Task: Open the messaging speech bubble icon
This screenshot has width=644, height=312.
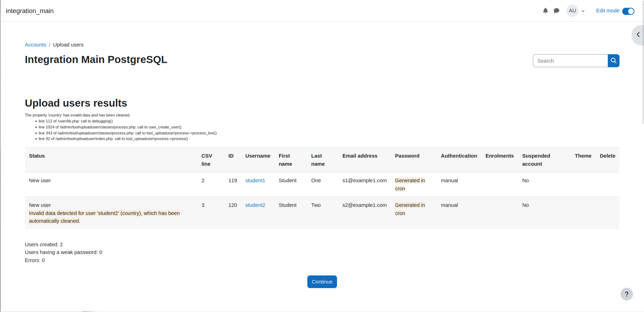Action: click(x=556, y=11)
